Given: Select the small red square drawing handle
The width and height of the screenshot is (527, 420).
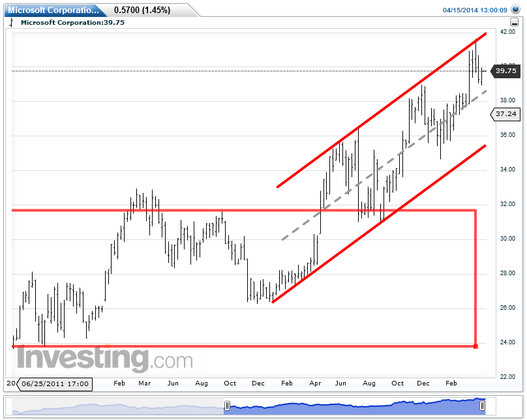Looking at the screenshot, I should pos(475,346).
